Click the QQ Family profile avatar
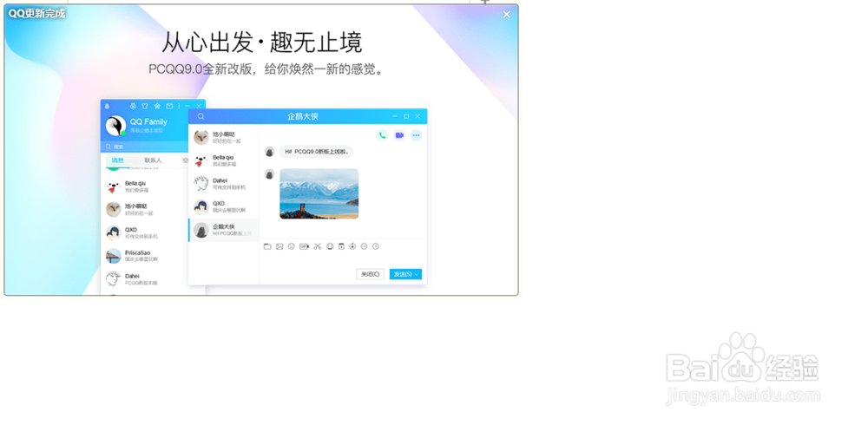 click(x=115, y=126)
